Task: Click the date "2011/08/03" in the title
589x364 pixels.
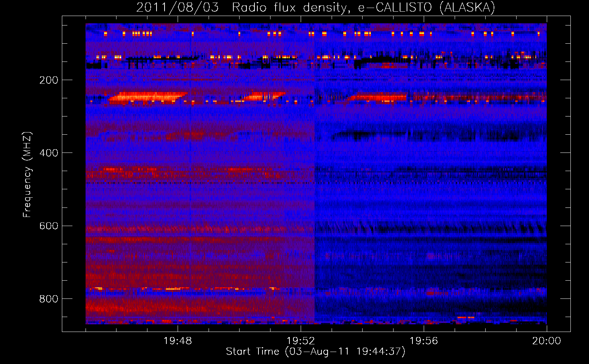Action: [x=178, y=7]
